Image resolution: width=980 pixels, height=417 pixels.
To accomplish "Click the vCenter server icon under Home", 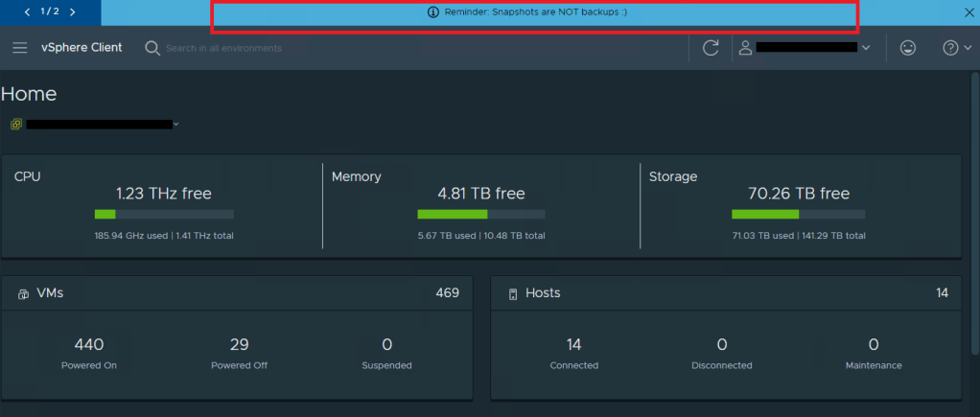I will [x=16, y=125].
